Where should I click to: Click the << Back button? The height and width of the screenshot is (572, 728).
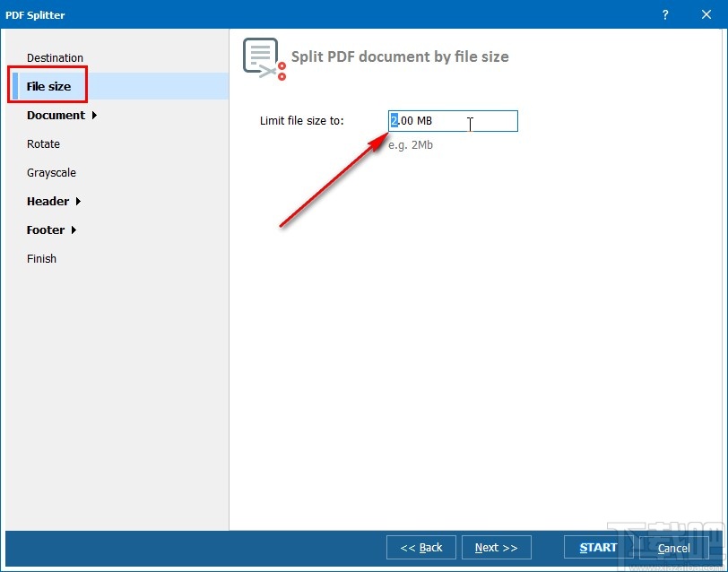click(x=421, y=548)
